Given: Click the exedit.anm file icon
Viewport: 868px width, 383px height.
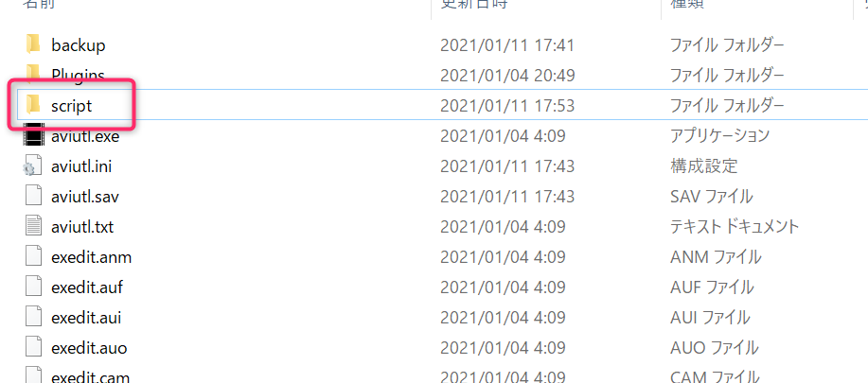Looking at the screenshot, I should click(x=33, y=257).
